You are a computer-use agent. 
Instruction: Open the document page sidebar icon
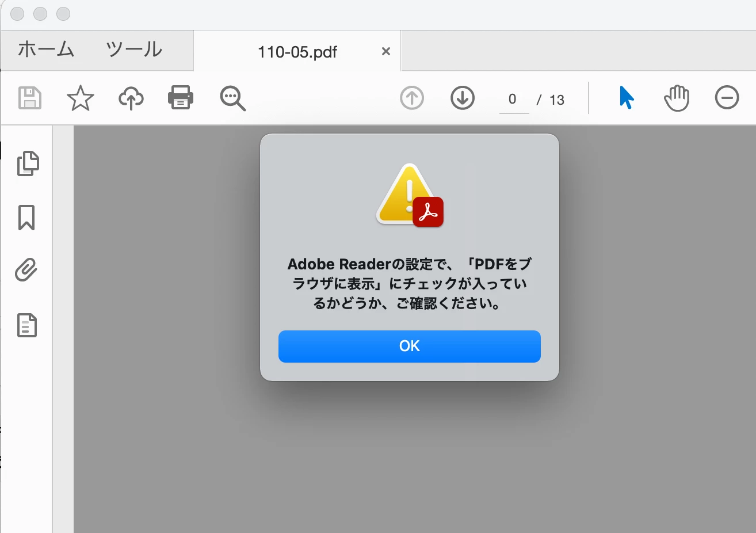tap(27, 325)
